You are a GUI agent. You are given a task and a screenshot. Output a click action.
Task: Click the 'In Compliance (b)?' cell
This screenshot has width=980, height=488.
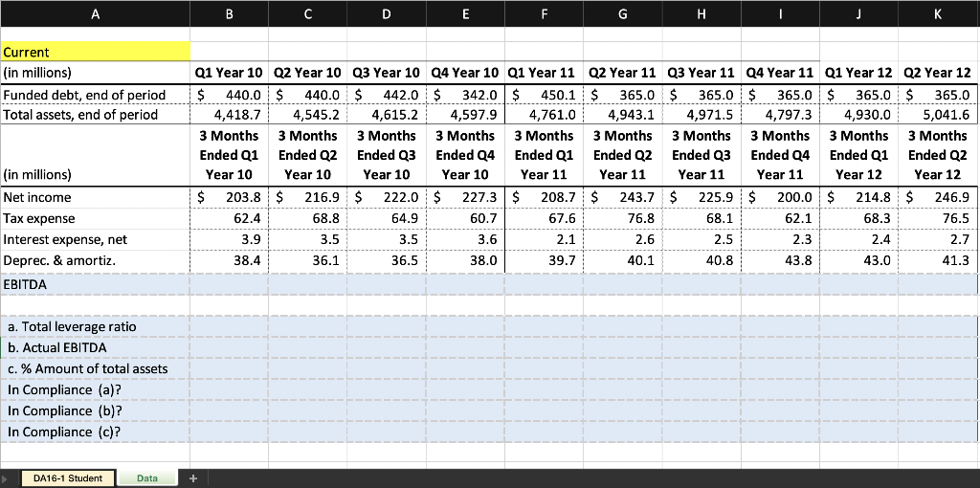pos(95,411)
